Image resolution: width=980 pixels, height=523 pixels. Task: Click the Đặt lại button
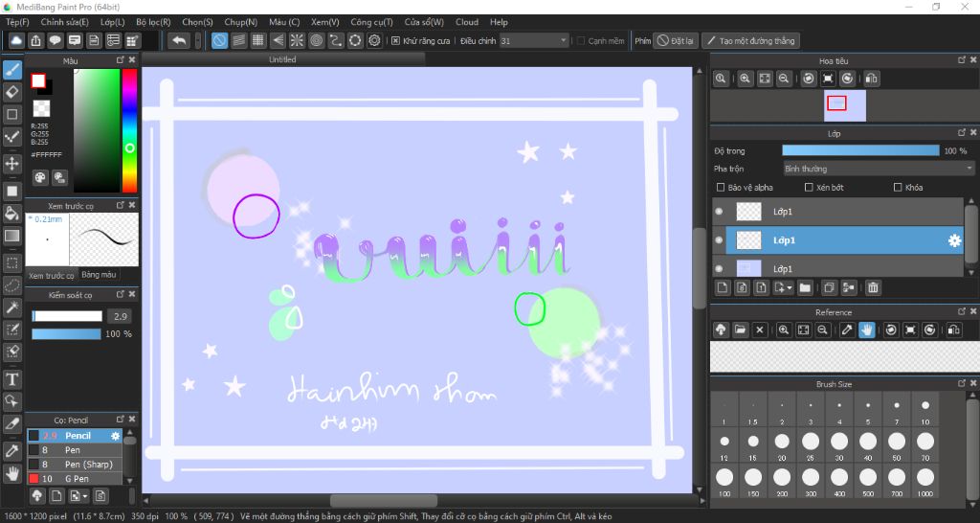[x=676, y=40]
